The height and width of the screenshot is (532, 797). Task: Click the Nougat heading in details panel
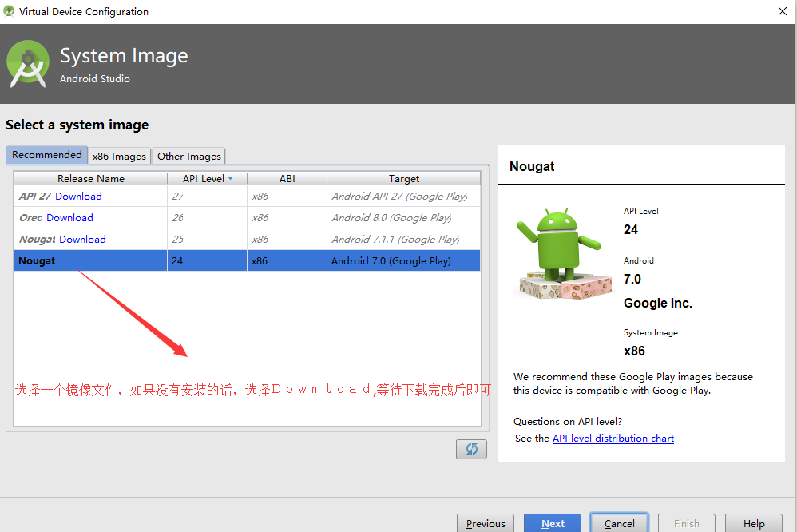click(532, 167)
